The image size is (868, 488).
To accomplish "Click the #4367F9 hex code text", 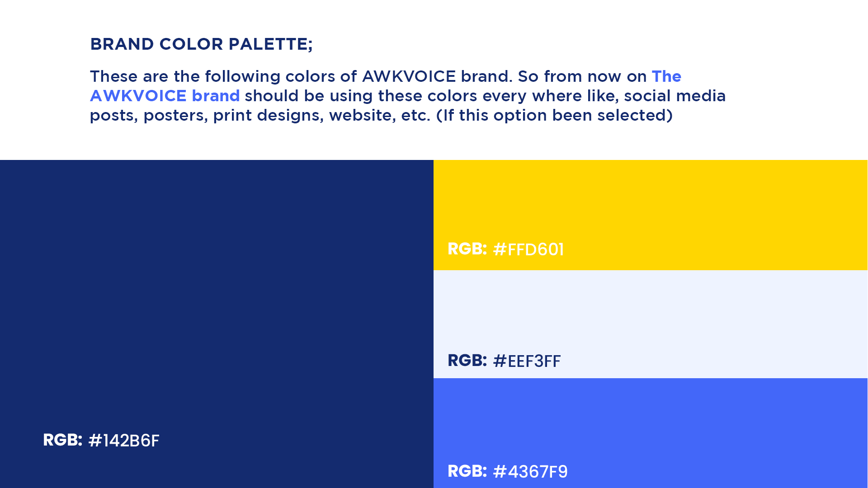I will (530, 472).
